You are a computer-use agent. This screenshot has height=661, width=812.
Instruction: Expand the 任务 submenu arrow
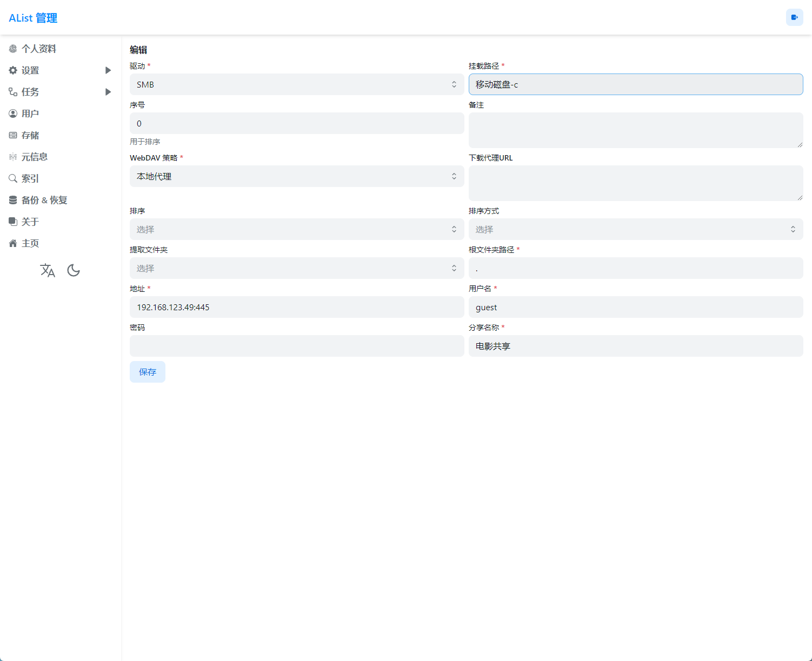[x=108, y=92]
